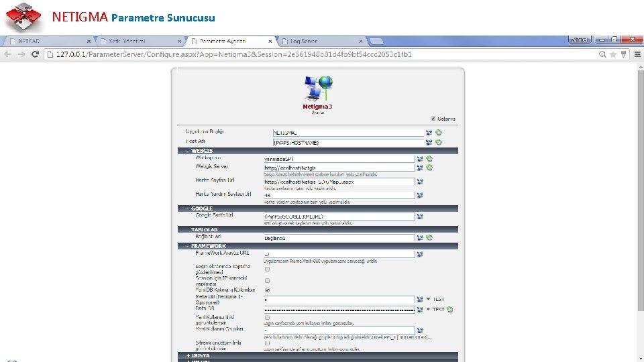The width and height of the screenshot is (644, 362).
Task: Click the blue users icon on Data DB row
Action: click(x=420, y=310)
